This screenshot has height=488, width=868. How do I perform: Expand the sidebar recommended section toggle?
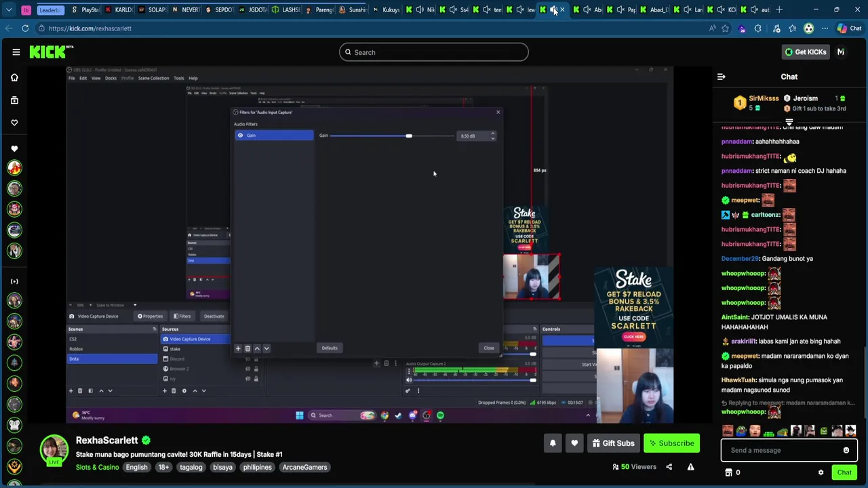point(14,281)
